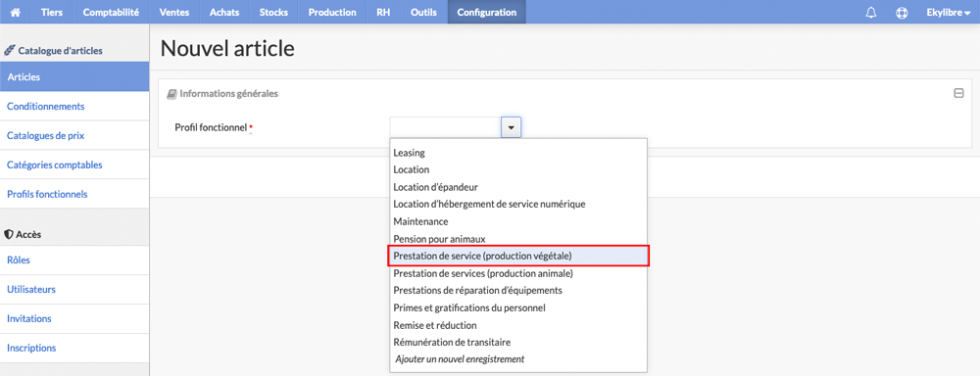The height and width of the screenshot is (376, 980).
Task: Click Ajouter un nouvel enregistrement
Action: click(x=518, y=359)
